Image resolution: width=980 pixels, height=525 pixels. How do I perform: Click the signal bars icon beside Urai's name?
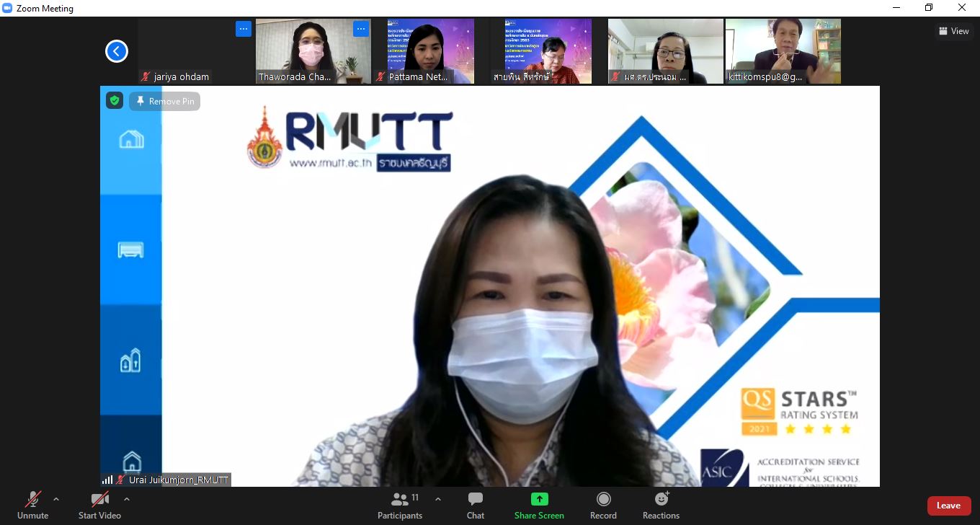(x=107, y=480)
